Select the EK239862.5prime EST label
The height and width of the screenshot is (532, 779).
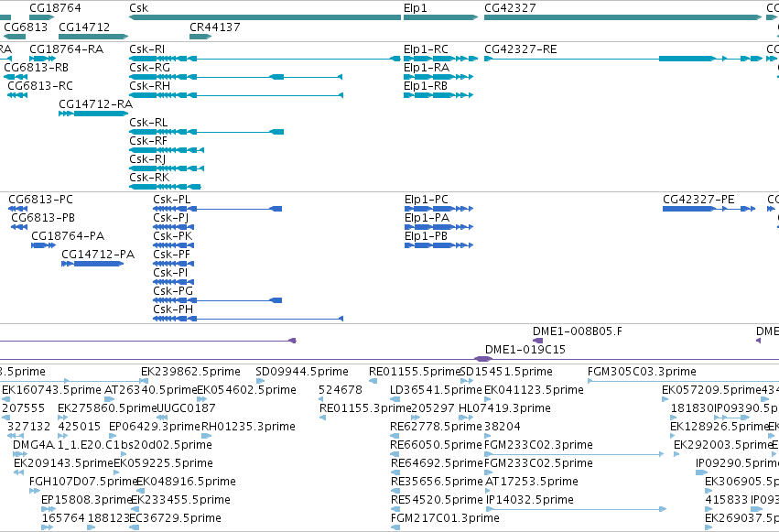pos(190,372)
